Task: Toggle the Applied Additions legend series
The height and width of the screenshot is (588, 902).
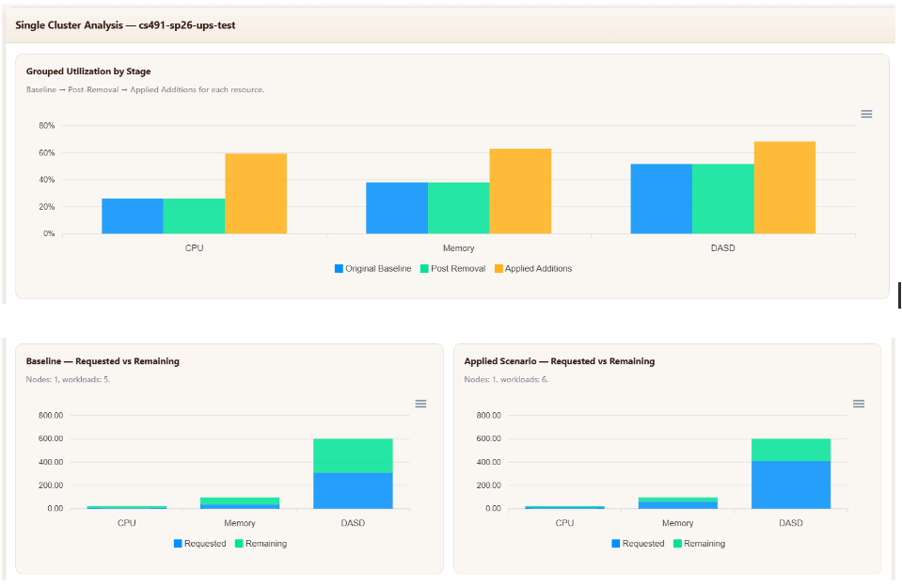Action: pyautogui.click(x=533, y=269)
